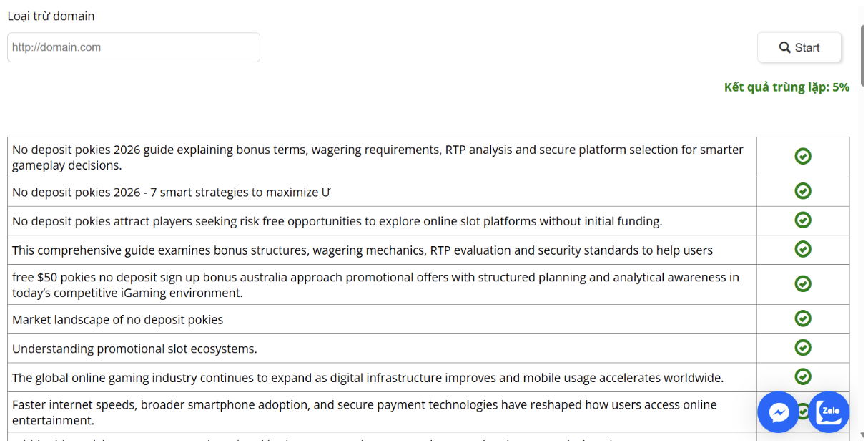Select the 'Understanding promotional slot ecosystems' sentence
Image resolution: width=868 pixels, height=448 pixels.
pyautogui.click(x=134, y=349)
